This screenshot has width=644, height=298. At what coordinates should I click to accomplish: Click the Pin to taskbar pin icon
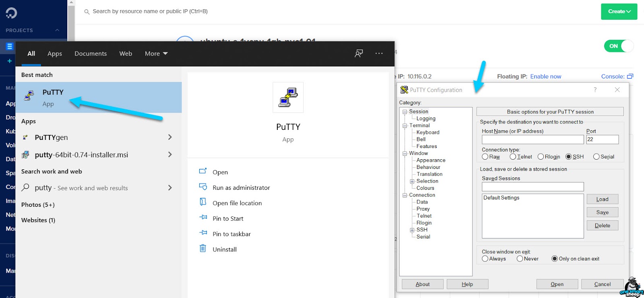203,233
